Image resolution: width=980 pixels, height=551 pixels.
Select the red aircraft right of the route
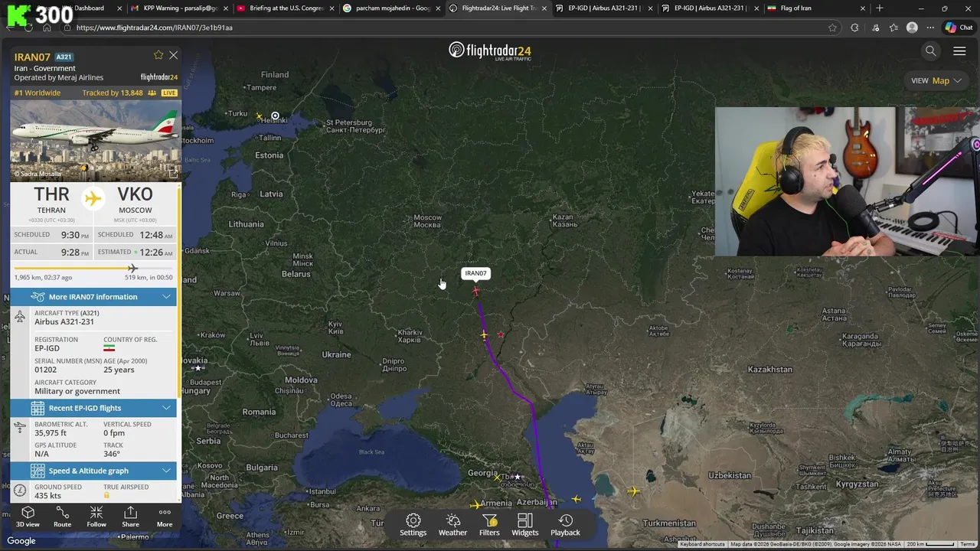(x=501, y=334)
